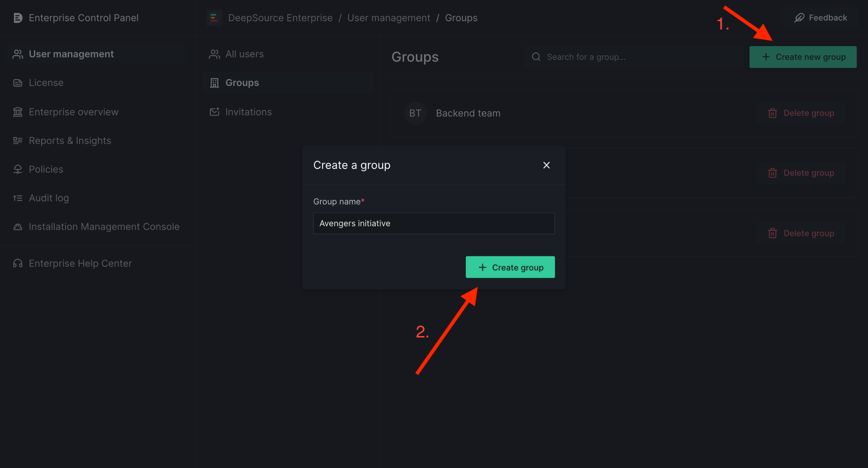
Task: Select the Policies balance icon
Action: 17,169
